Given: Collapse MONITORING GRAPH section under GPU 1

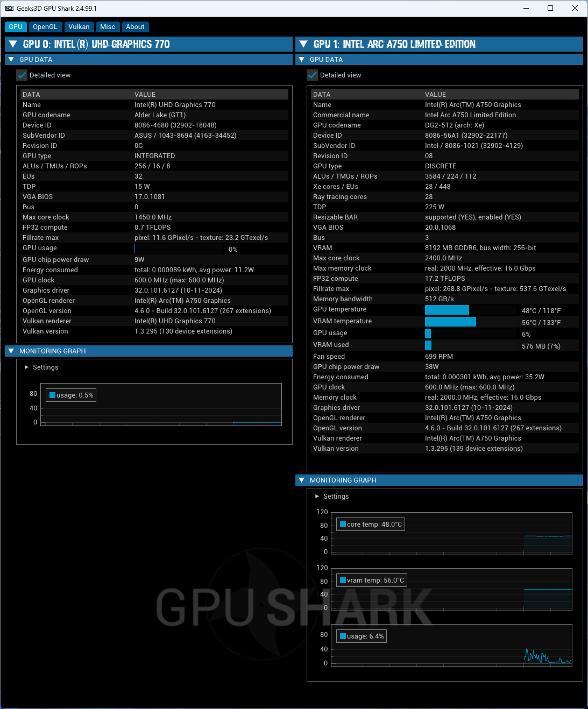Looking at the screenshot, I should pos(439,480).
